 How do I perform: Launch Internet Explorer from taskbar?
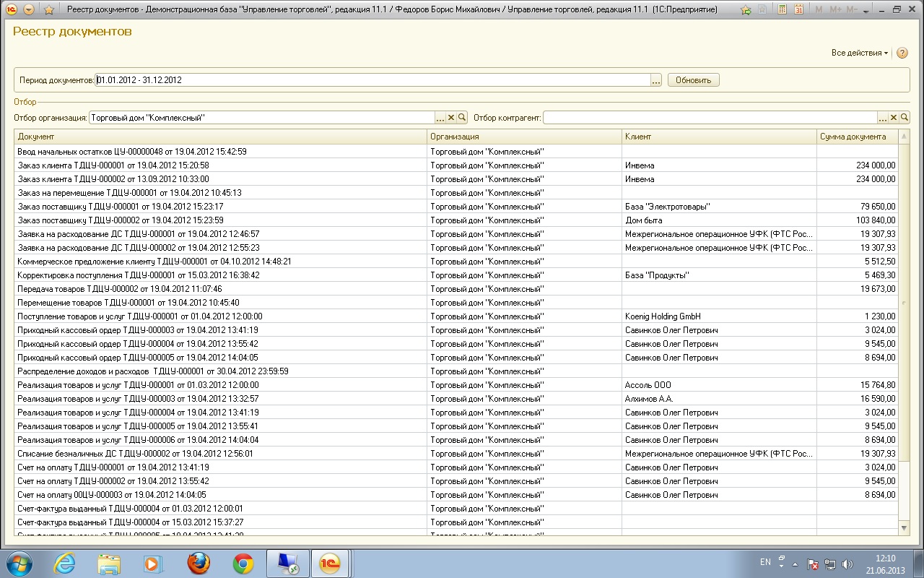point(64,563)
